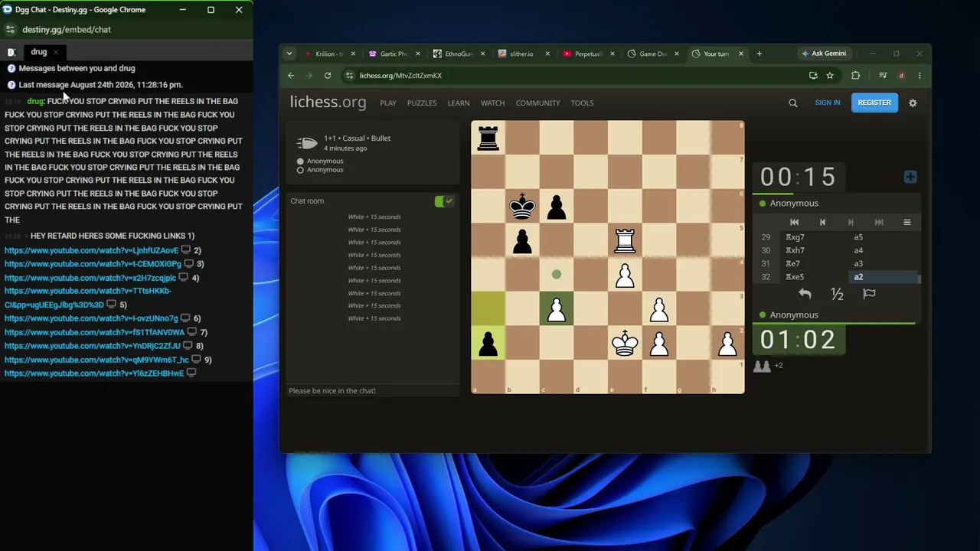The image size is (980, 551).
Task: View site info in Dgg Chat window
Action: click(x=10, y=29)
